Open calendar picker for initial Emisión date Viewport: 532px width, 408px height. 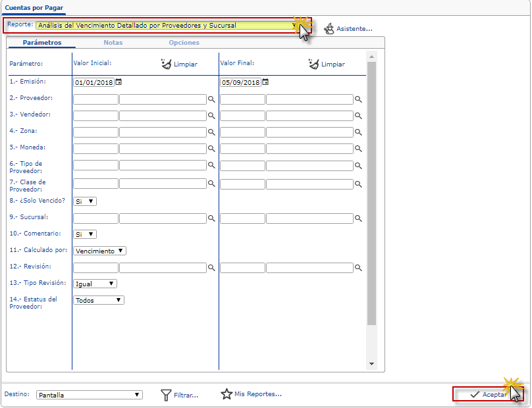[119, 82]
